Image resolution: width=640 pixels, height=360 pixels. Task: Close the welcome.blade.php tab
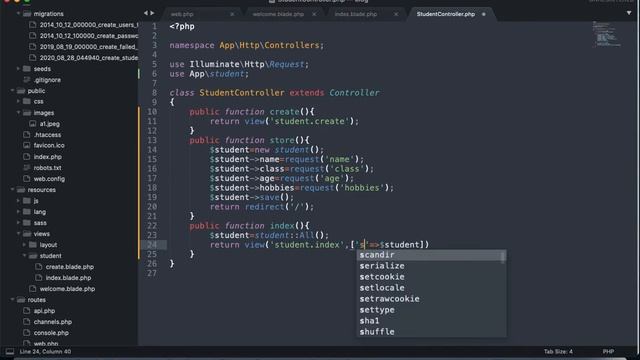[x=314, y=14]
